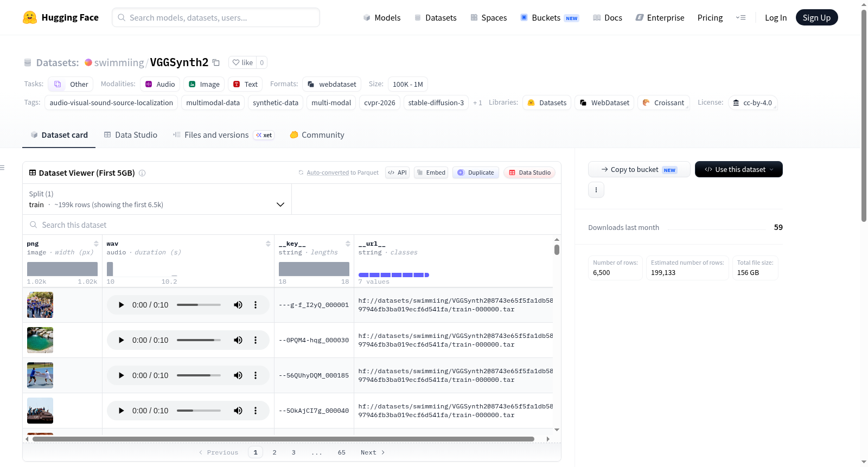
Task: Adjust volume slider for row ---g-f_I2yQ_000001
Action: 199,305
